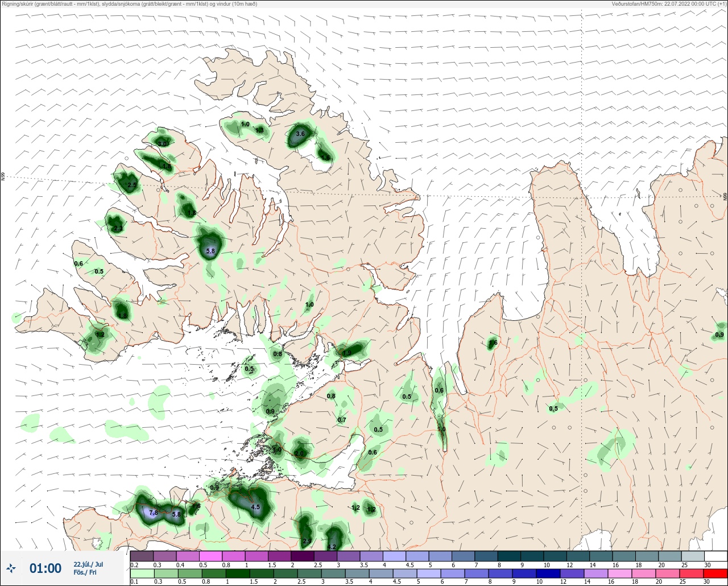728x586 pixels.
Task: Click the '30' label under the upper legend row
Action: (x=707, y=564)
